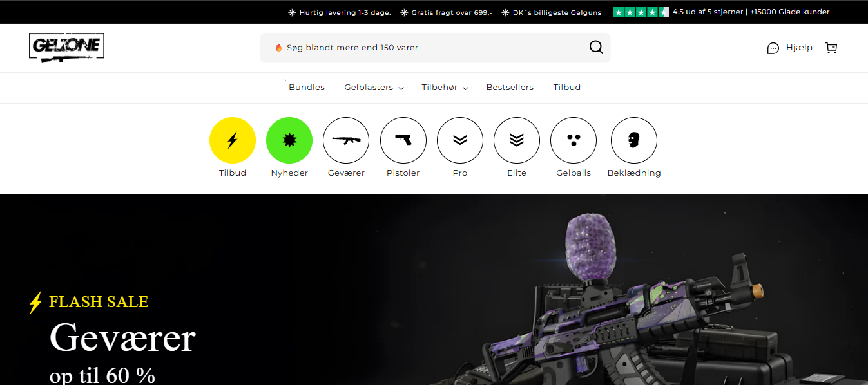Click the shopping cart icon
The height and width of the screenshot is (385, 868).
[x=831, y=48]
